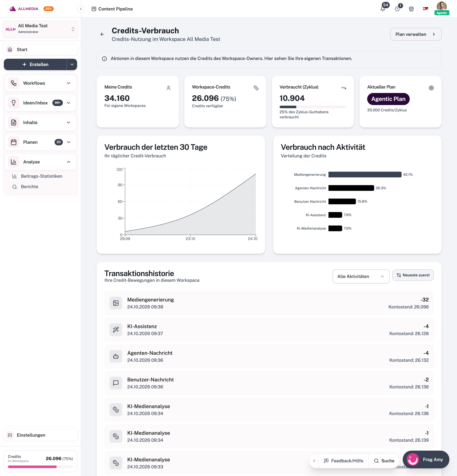Image resolution: width=457 pixels, height=476 pixels.
Task: Collapse the Analyse section
Action: click(40, 162)
